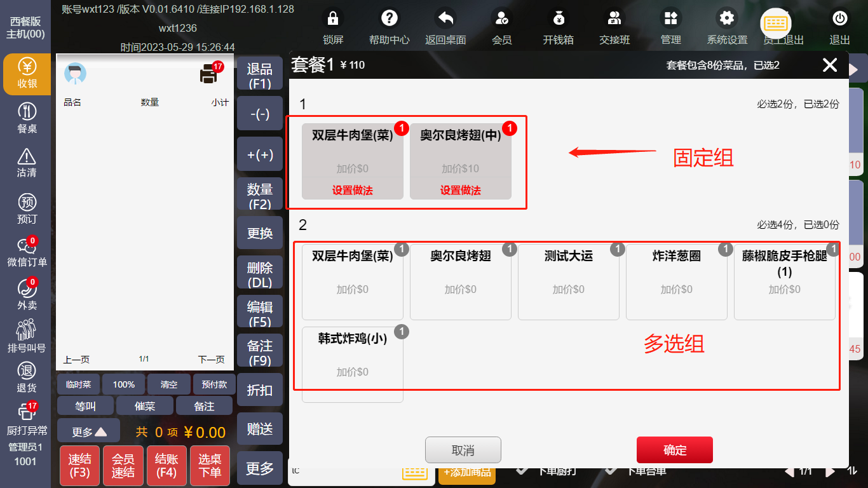Select 炸洋葱圈 in the multi-choice group

pyautogui.click(x=676, y=281)
